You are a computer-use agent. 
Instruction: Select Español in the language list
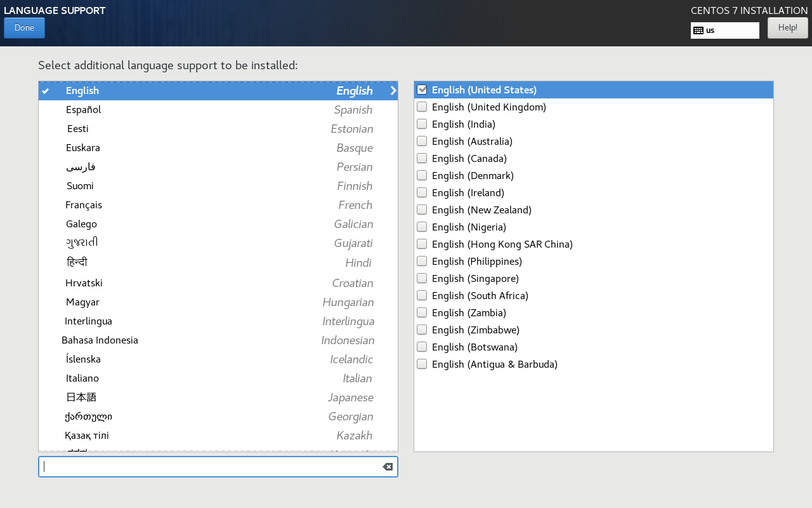[218, 110]
